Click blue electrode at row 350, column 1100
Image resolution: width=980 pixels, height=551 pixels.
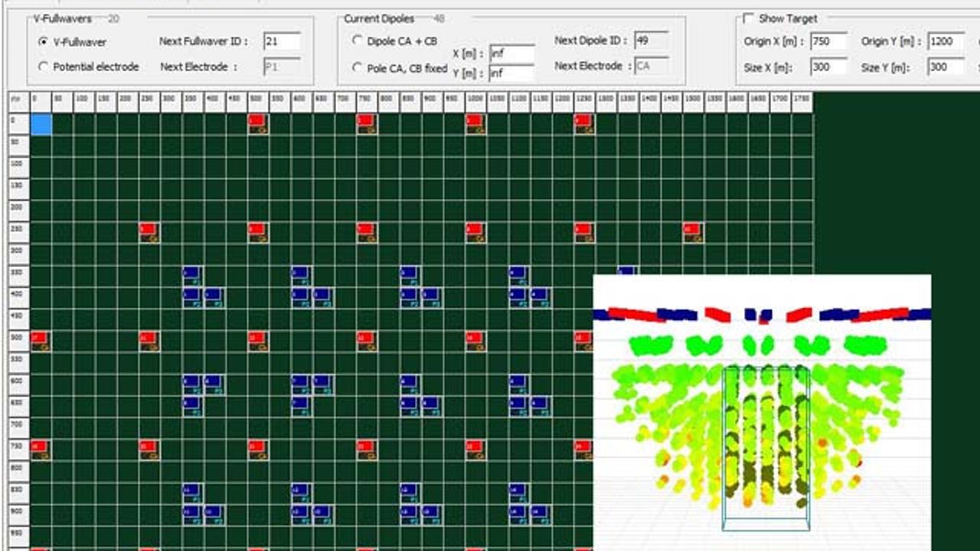pos(519,275)
